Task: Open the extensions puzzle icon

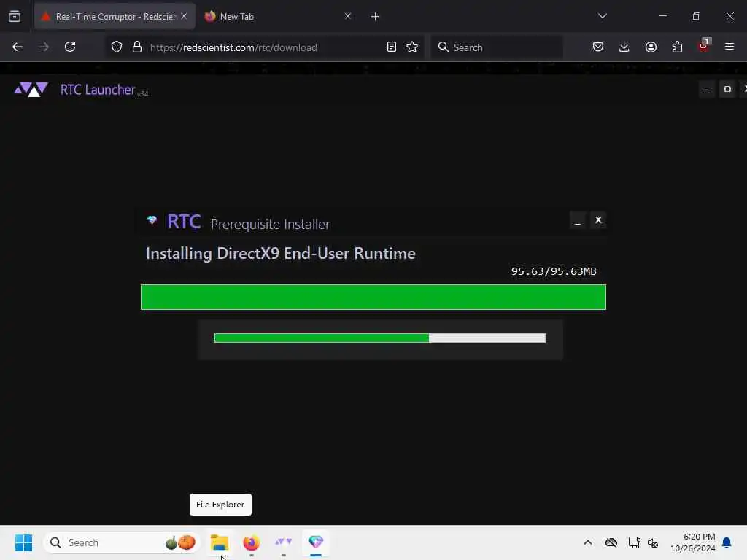Action: coord(677,47)
